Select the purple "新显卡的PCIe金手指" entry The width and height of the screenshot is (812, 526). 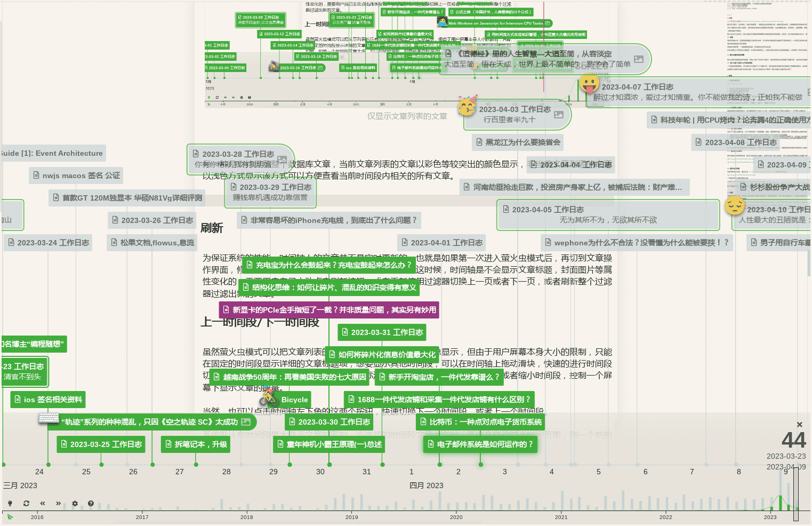pos(329,310)
